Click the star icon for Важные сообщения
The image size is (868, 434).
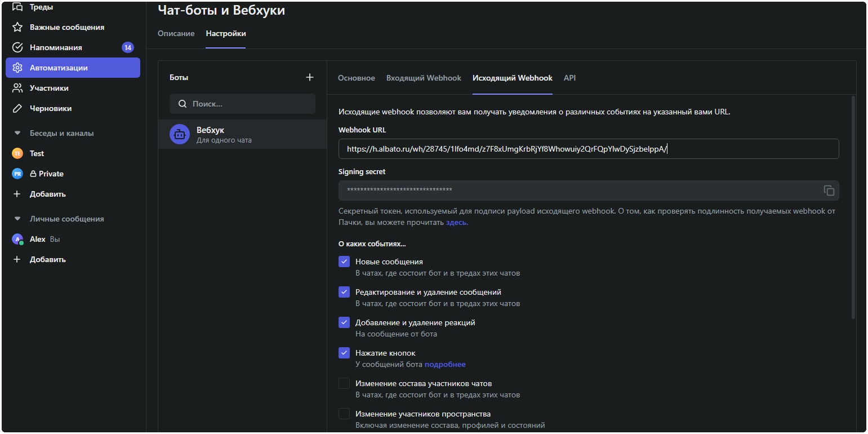[17, 27]
